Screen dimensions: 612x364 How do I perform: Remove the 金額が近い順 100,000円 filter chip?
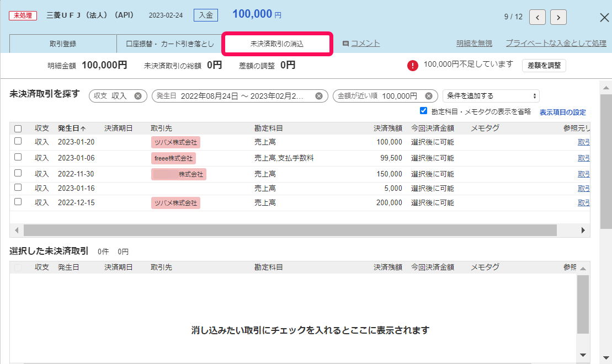click(x=429, y=96)
